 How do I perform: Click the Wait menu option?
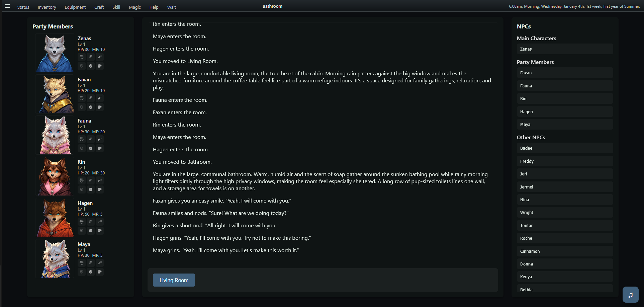[x=172, y=7]
